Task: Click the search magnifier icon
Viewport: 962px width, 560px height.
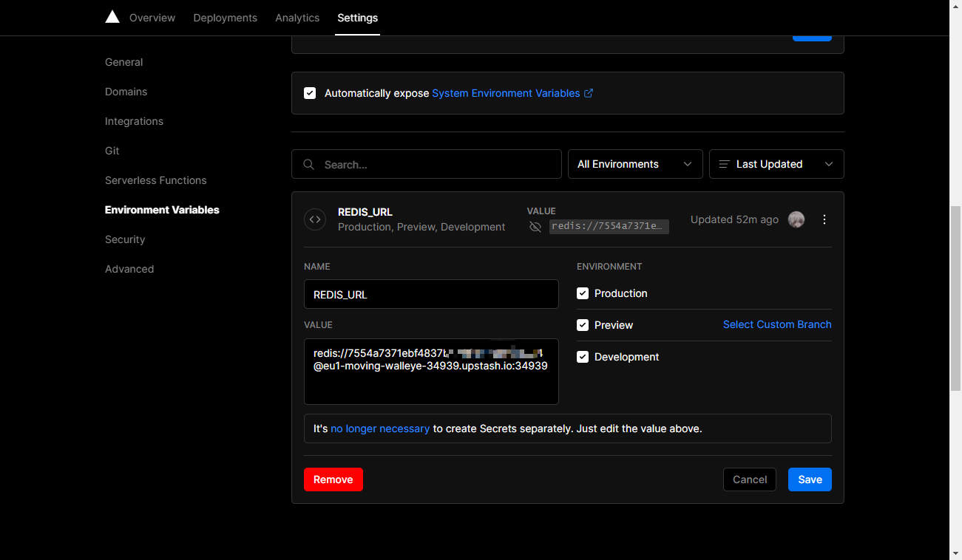Action: [x=309, y=164]
